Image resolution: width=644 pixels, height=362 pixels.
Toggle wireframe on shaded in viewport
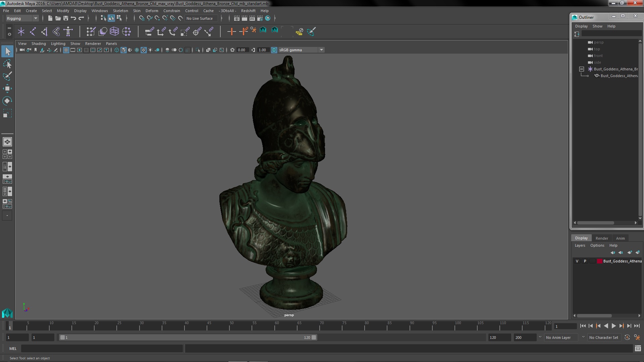pyautogui.click(x=137, y=50)
